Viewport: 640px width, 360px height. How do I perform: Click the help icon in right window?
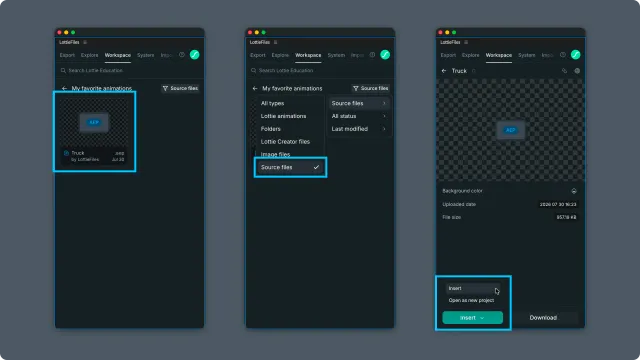point(563,55)
